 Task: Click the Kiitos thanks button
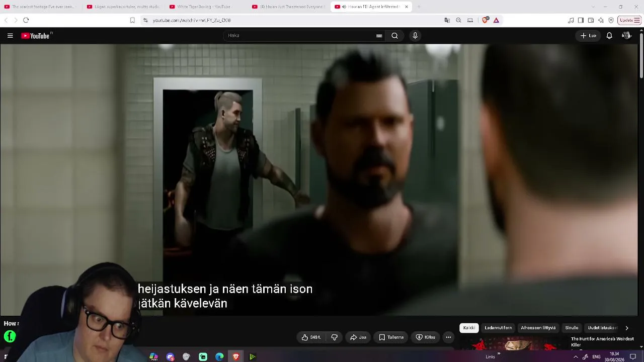tap(425, 337)
